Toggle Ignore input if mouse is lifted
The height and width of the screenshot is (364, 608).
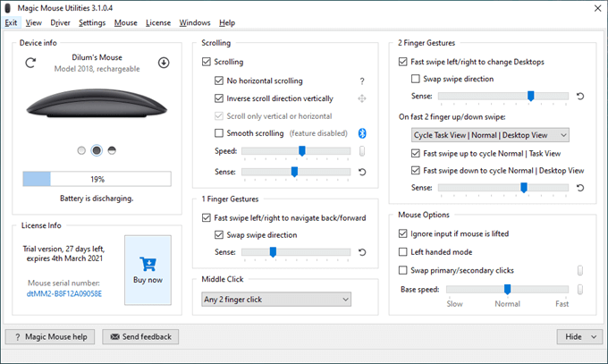click(403, 233)
